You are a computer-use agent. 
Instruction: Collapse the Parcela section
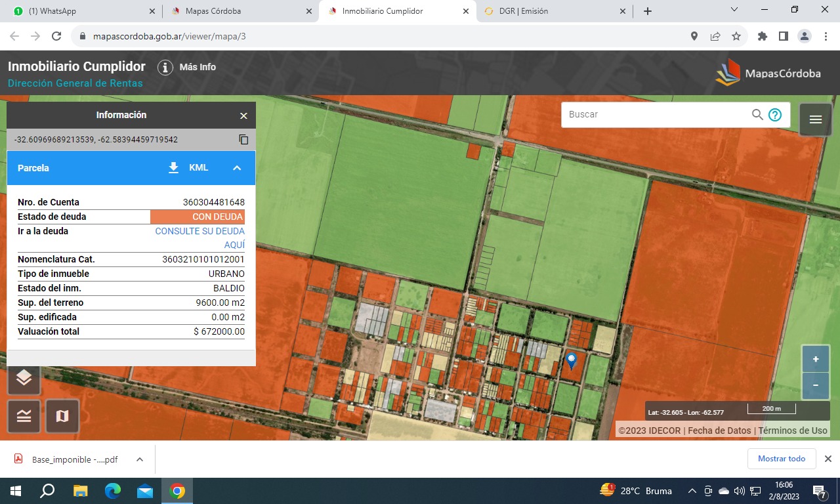pos(237,168)
